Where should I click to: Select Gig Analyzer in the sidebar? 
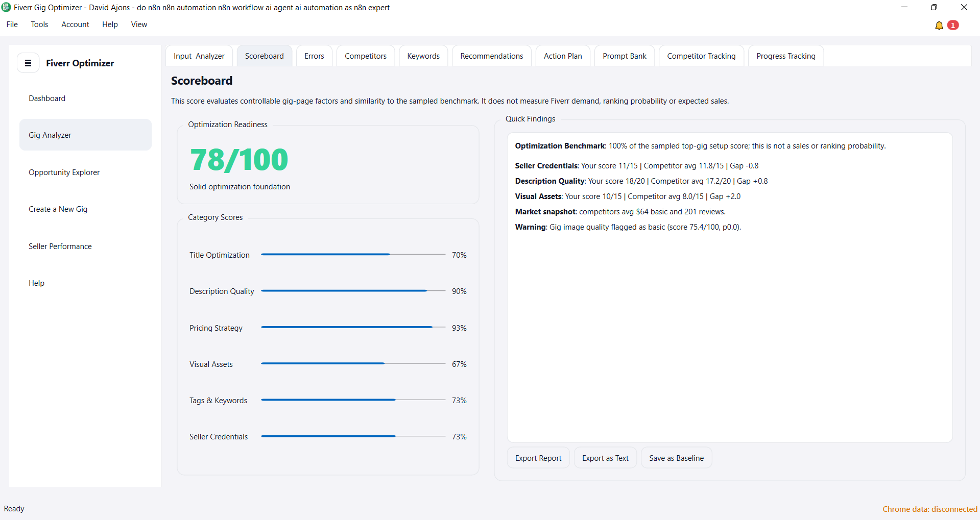(x=85, y=135)
